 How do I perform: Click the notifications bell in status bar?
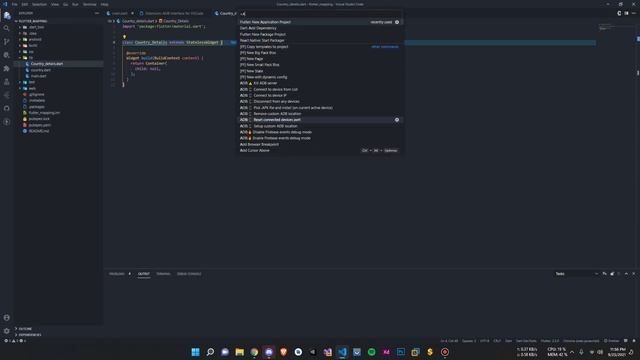tap(634, 341)
